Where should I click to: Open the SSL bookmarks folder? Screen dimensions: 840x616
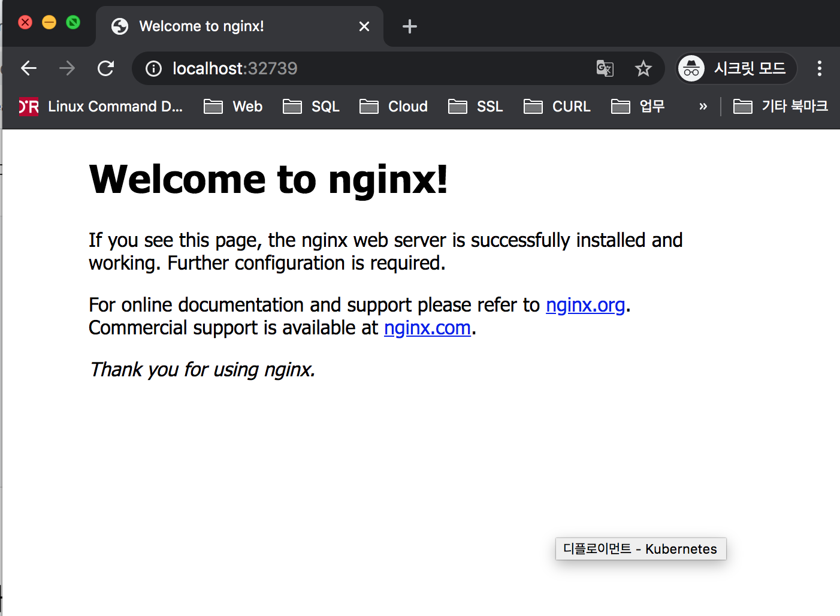[475, 107]
